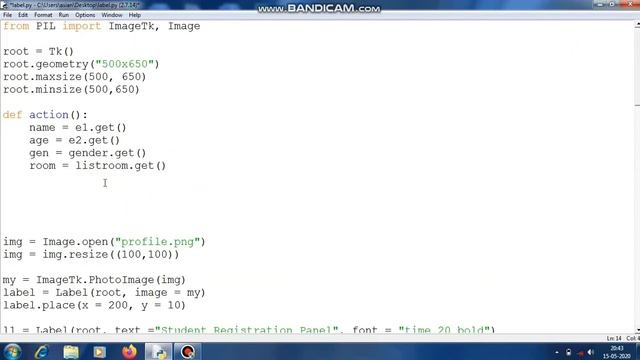Click the volume speaker tray icon
The width and height of the screenshot is (640, 360).
tap(591, 352)
